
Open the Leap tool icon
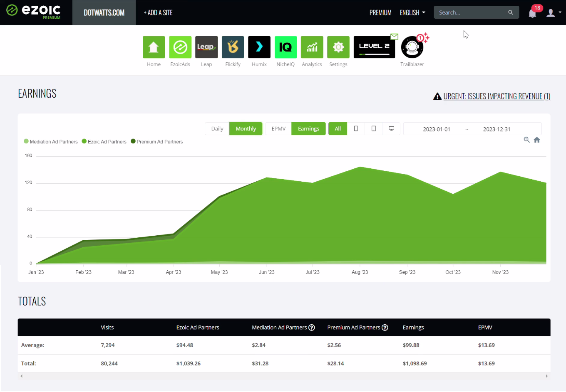pyautogui.click(x=206, y=47)
